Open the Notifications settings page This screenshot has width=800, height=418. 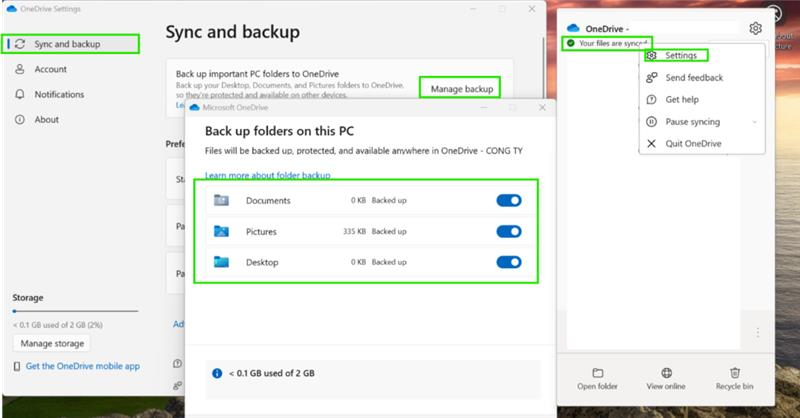click(59, 94)
